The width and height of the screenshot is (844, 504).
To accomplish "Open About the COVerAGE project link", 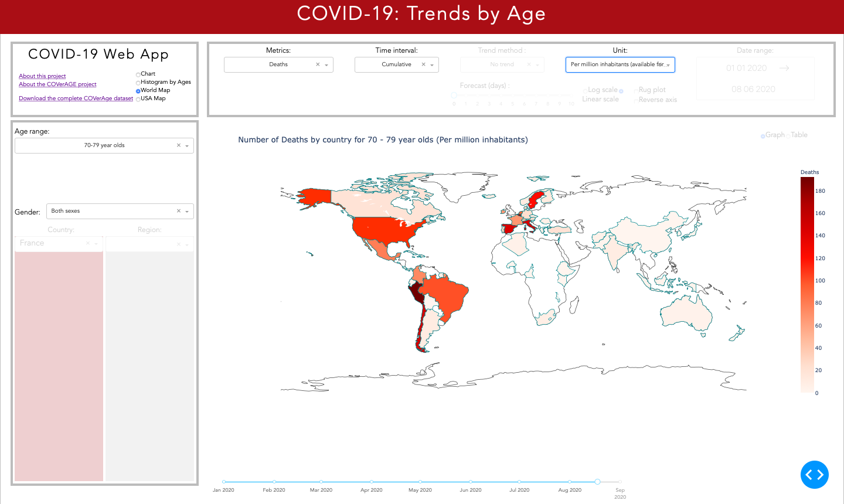I will (57, 84).
